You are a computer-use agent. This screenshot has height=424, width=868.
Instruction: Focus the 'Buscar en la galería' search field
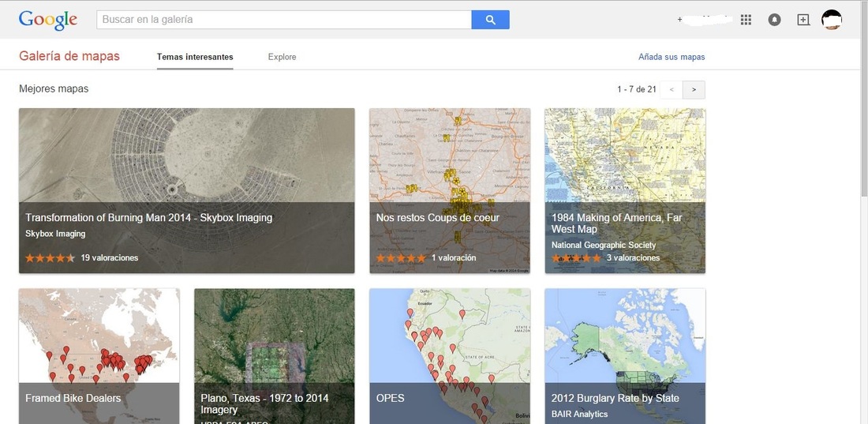click(x=284, y=20)
